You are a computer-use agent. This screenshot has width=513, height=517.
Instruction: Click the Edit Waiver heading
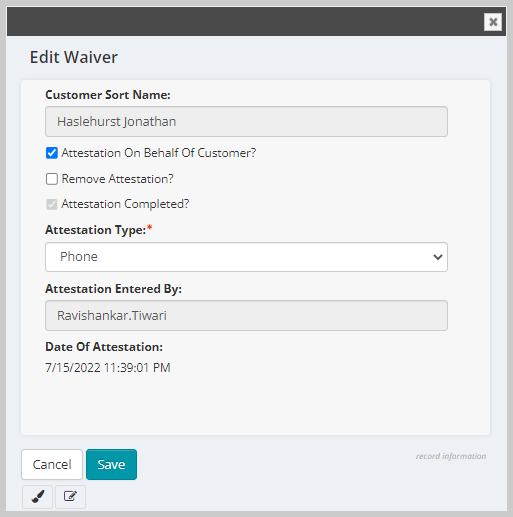(x=74, y=57)
